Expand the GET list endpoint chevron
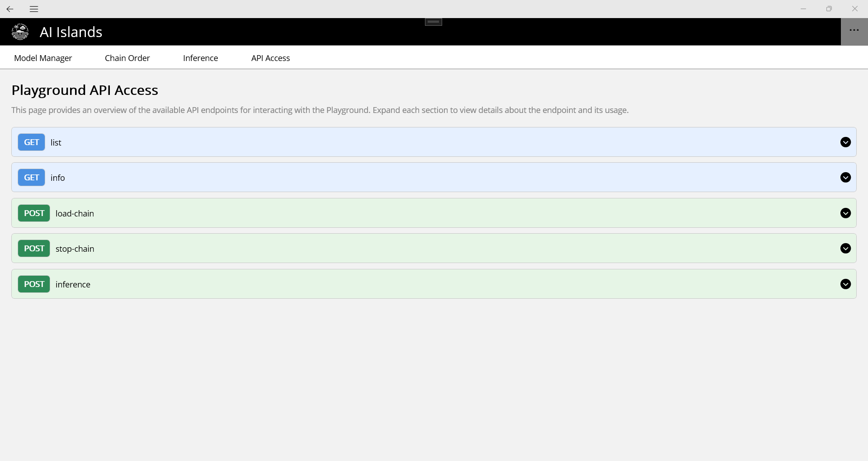The image size is (868, 461). coord(845,142)
